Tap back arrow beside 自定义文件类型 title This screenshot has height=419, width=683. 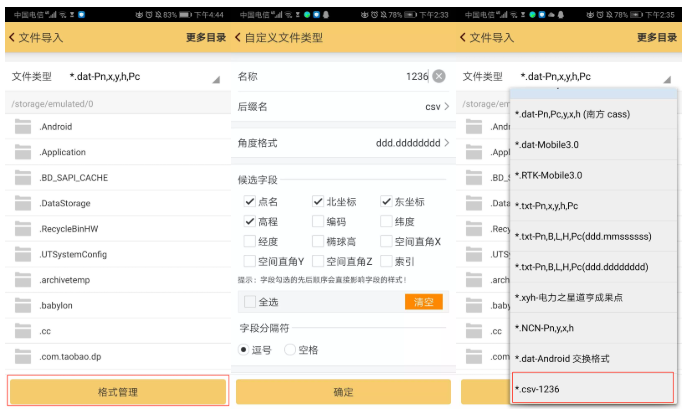[x=239, y=38]
